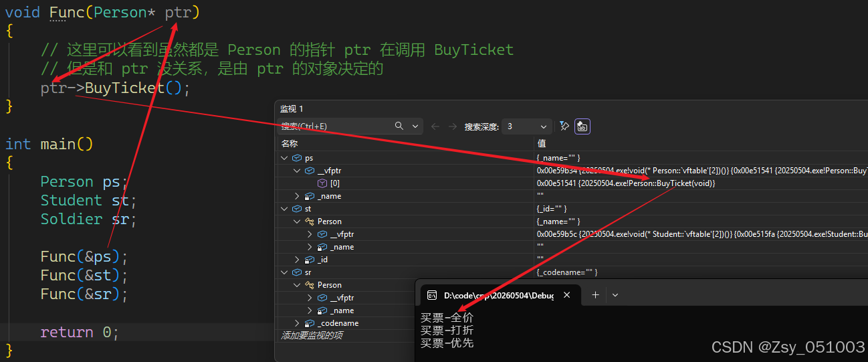
Task: Expand __vfptr under sr Person
Action: (310, 298)
